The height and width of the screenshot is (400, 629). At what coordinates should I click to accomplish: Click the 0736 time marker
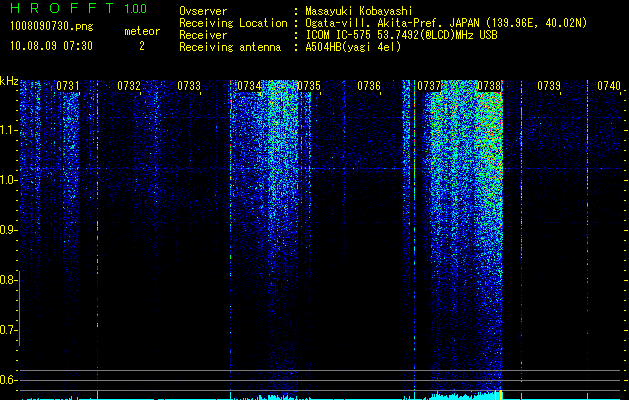point(369,86)
